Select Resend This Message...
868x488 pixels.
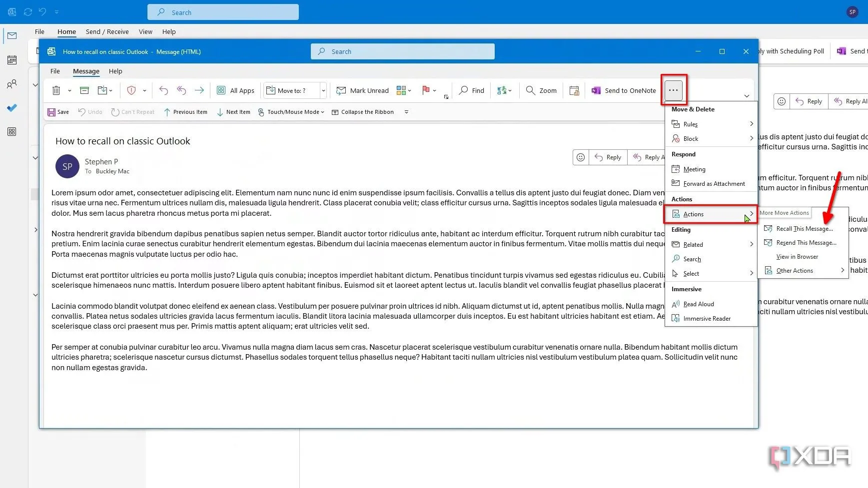(x=804, y=242)
